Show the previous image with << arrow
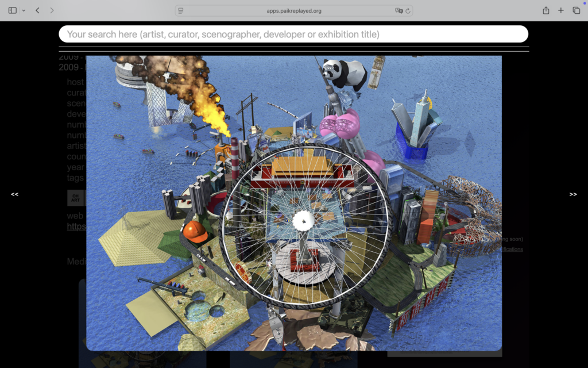588x368 pixels. (x=14, y=194)
